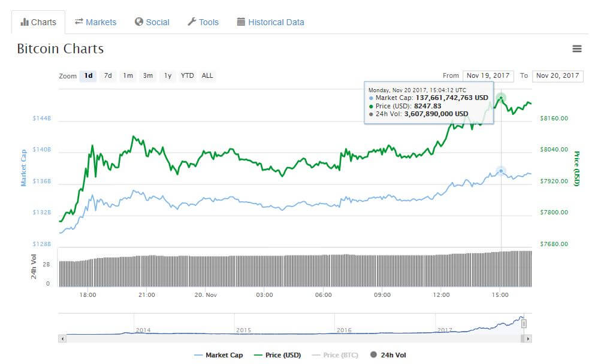Toggle the 24h Vol series in legend
Viewport: 601px width, 364px height.
388,355
